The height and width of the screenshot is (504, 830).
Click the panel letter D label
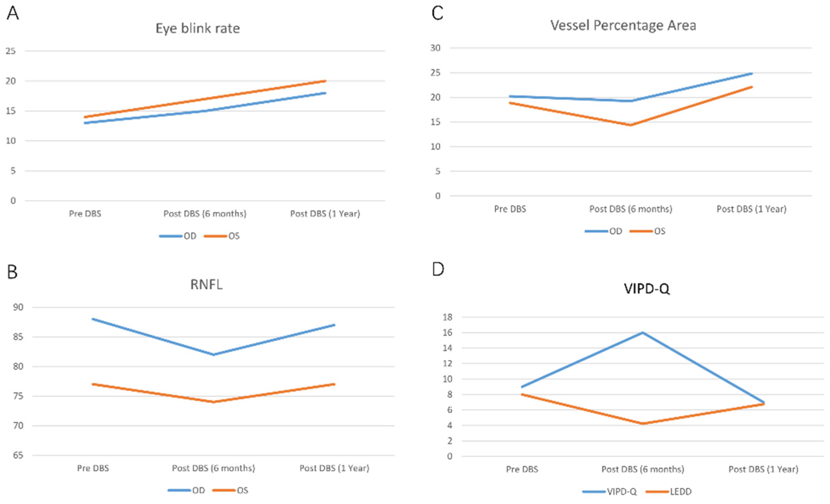tap(438, 269)
